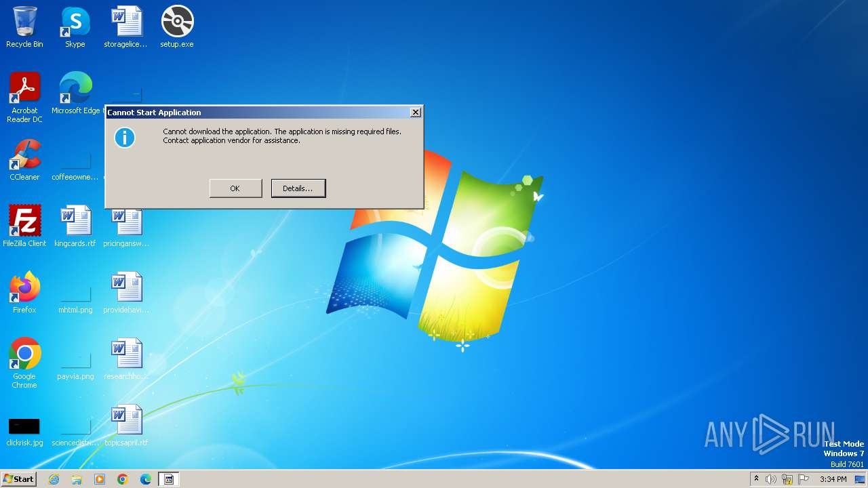Select the sciencedistri file icon

point(75,431)
